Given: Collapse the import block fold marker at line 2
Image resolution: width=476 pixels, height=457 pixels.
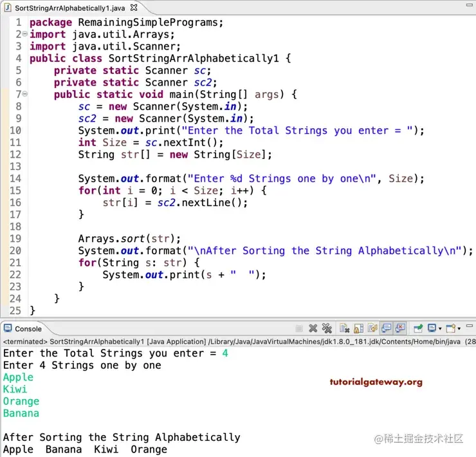Looking at the screenshot, I should tap(25, 34).
